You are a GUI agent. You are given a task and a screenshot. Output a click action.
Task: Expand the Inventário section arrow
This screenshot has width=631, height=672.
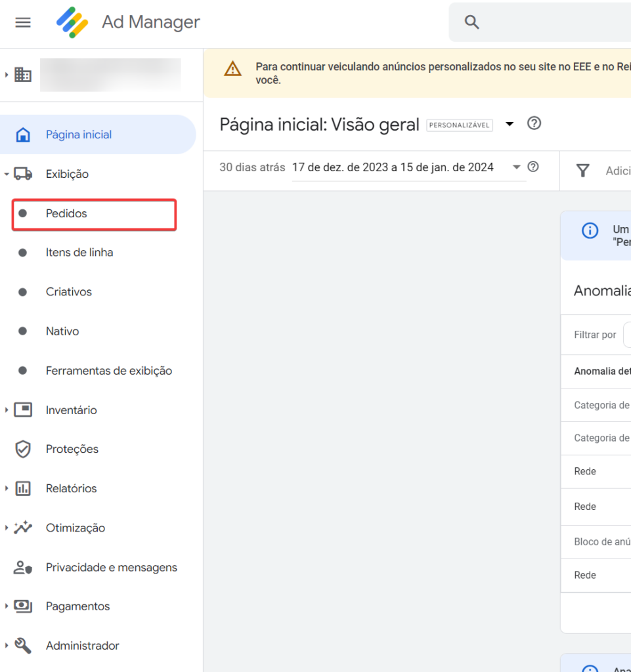7,409
